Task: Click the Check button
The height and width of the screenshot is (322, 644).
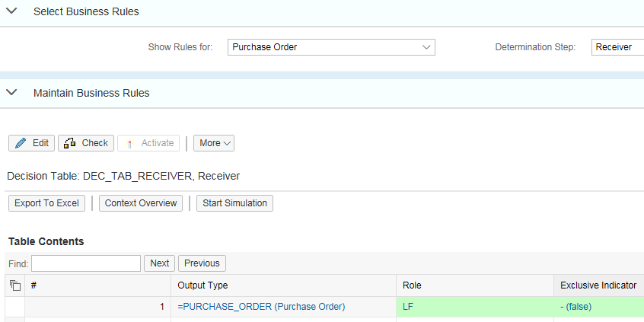Action: click(86, 143)
